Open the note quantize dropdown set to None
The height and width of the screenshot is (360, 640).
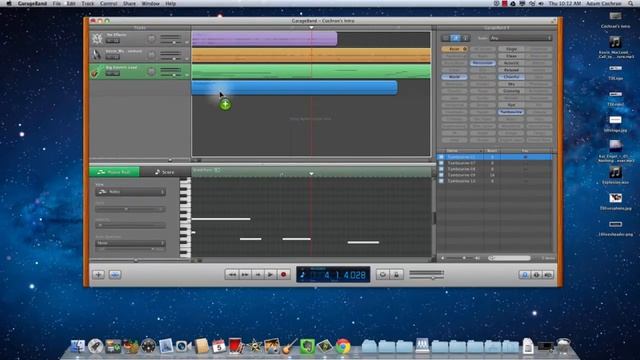click(131, 243)
